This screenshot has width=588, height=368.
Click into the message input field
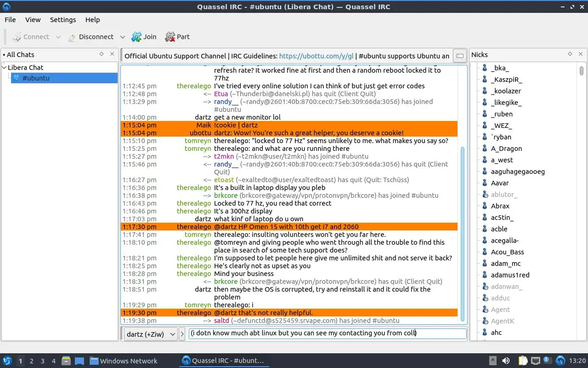pos(328,333)
